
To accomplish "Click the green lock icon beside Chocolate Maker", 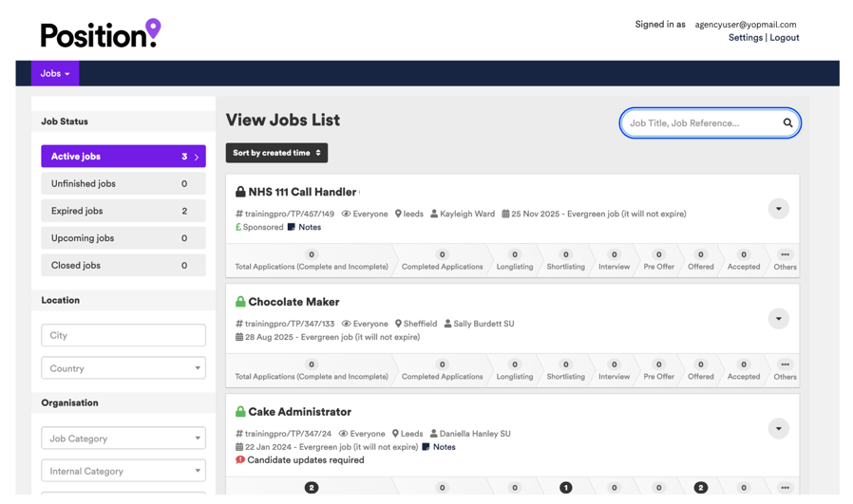I will coord(240,302).
